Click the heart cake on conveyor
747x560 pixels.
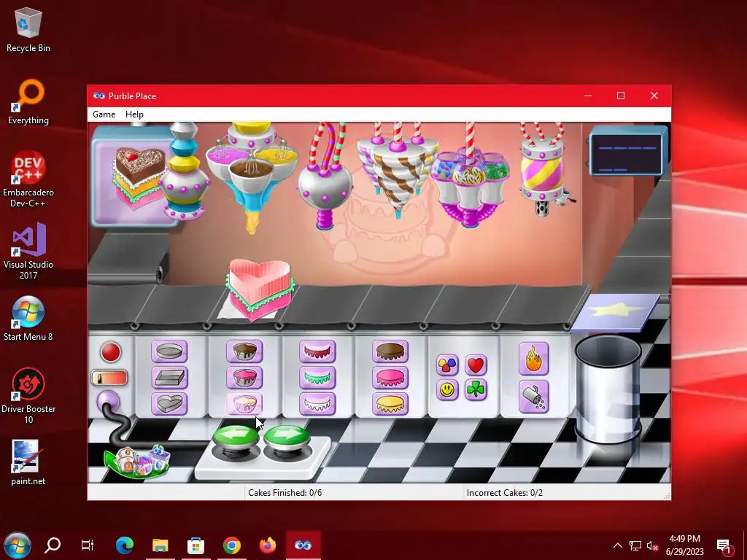pyautogui.click(x=259, y=289)
